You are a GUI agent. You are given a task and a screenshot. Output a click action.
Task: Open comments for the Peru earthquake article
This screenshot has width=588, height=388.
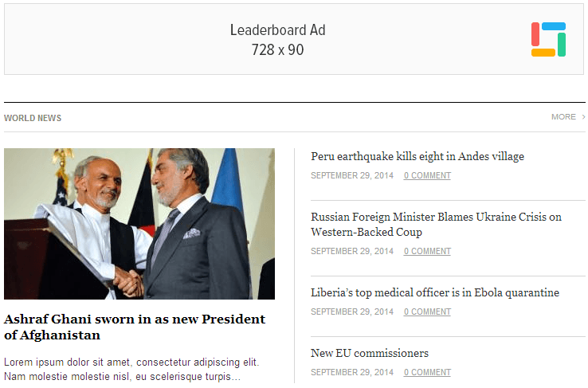point(427,175)
